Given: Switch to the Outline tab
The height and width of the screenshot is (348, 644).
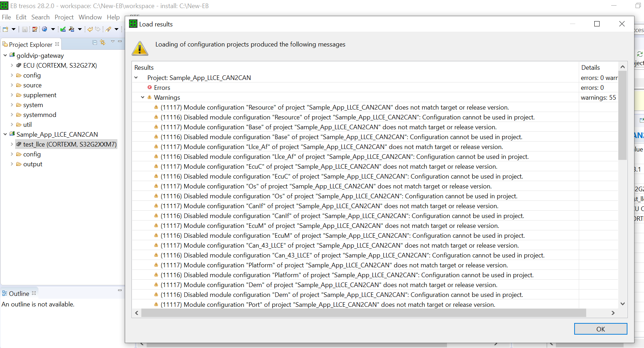Looking at the screenshot, I should [x=19, y=293].
